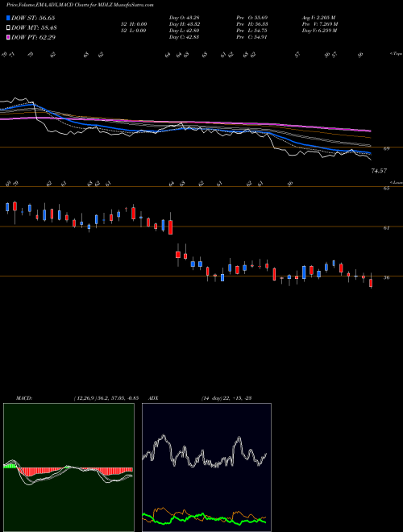This screenshot has width=403, height=532.
Task: Click the 61 axis label on candlestick chart
Action: tap(386, 228)
